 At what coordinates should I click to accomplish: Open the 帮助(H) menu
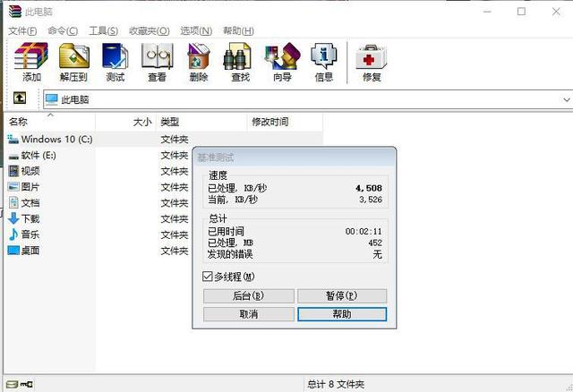coord(238,31)
